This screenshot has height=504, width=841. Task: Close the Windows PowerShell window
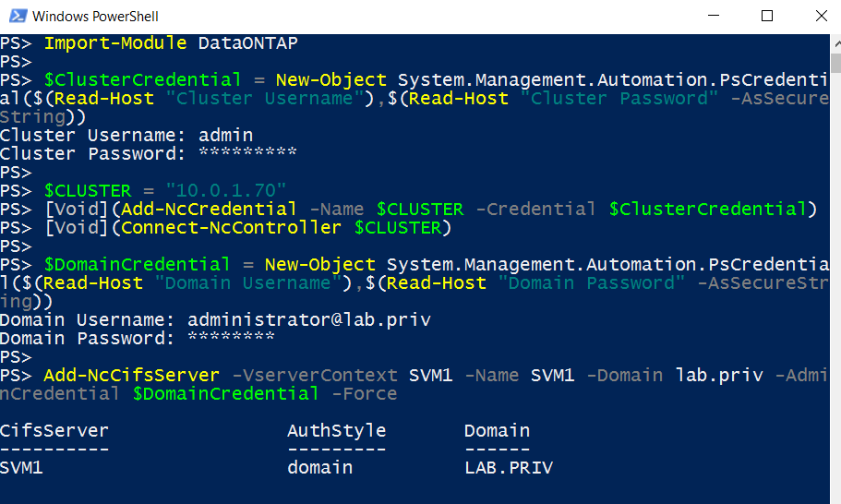pos(822,16)
